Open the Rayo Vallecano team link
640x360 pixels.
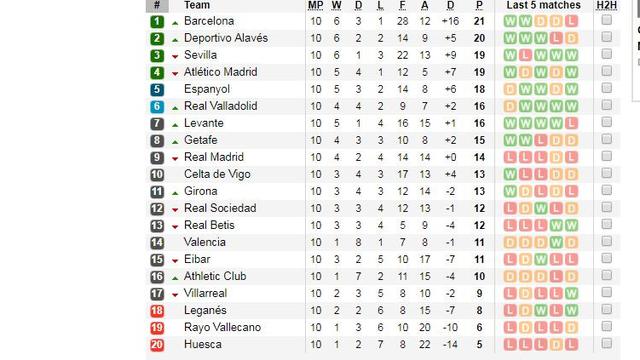coord(222,327)
